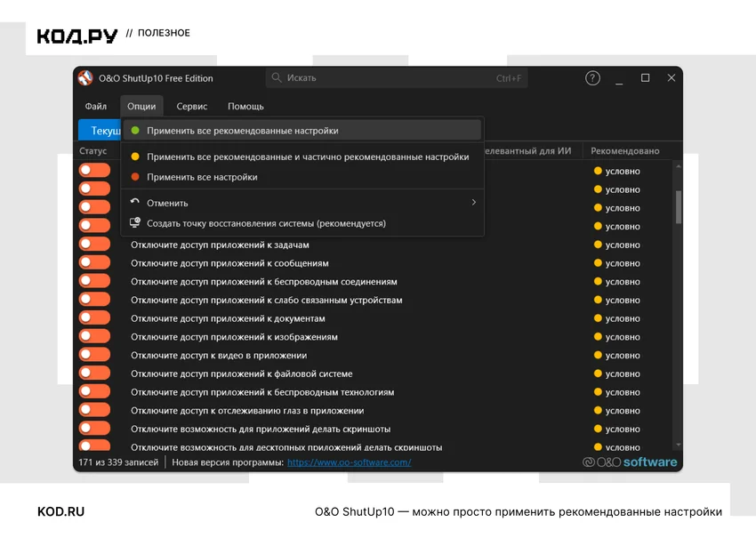Click the Релевантный для ИИ column header
Viewport: 756px width, 538px height.
[528, 151]
